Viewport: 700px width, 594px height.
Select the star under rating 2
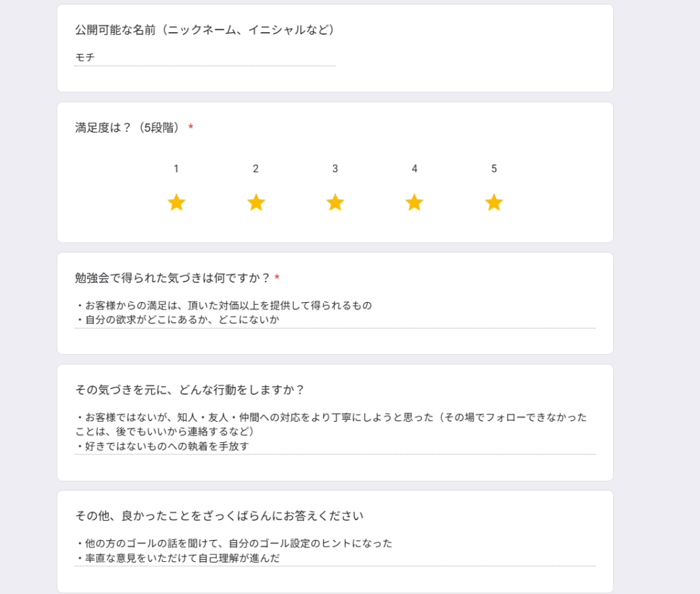(x=256, y=202)
